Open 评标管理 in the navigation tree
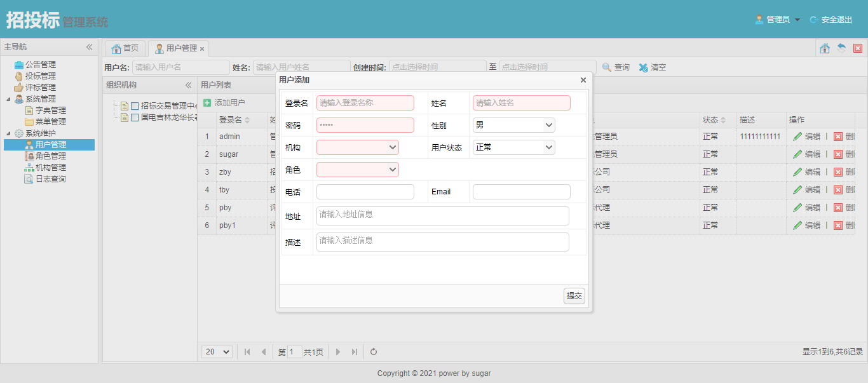The image size is (868, 383). point(41,87)
